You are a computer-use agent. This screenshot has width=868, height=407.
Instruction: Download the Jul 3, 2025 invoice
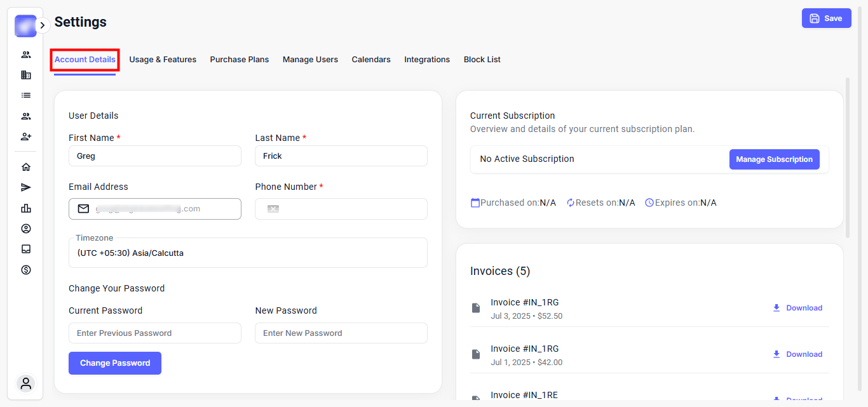click(797, 308)
